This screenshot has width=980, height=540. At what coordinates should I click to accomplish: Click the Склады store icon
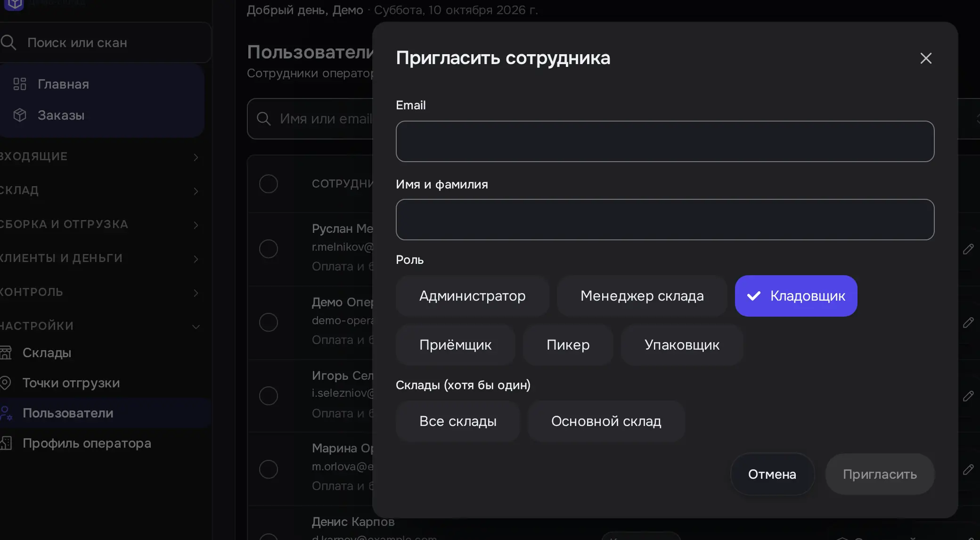tap(6, 353)
